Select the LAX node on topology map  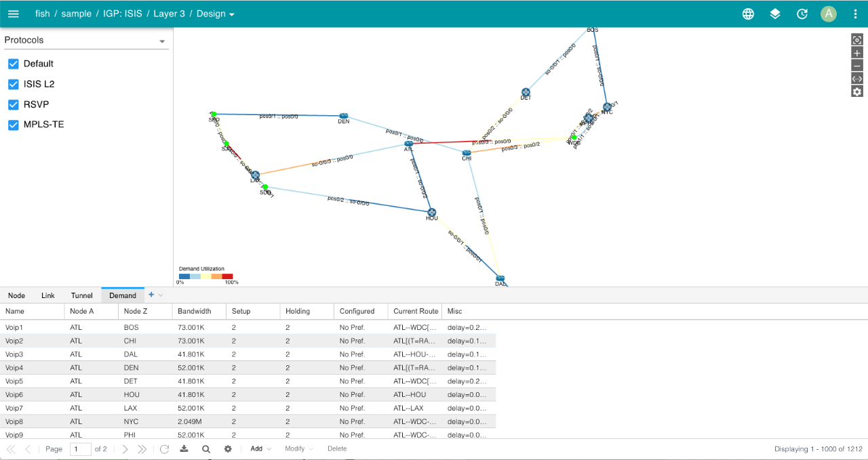pyautogui.click(x=255, y=175)
